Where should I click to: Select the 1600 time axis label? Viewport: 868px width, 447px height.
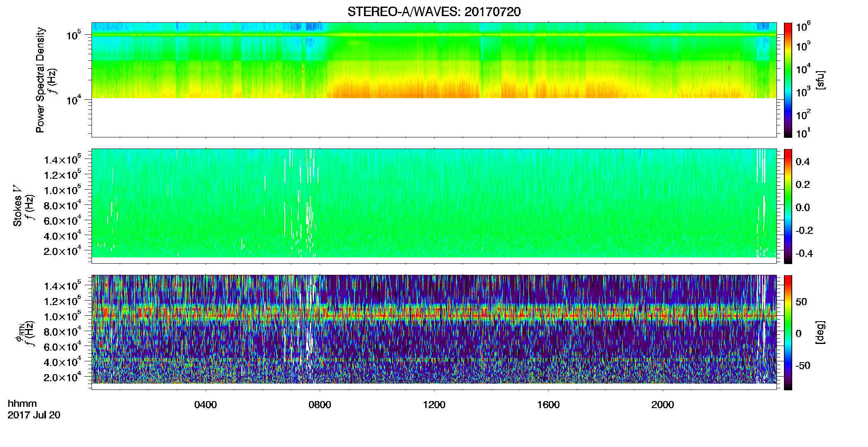(x=548, y=405)
